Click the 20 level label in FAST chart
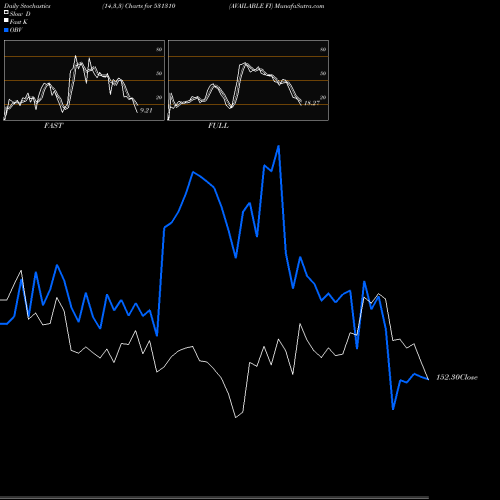 pos(159,97)
